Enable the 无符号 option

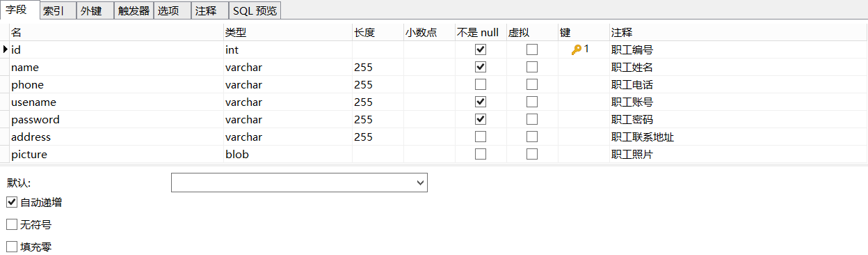point(11,224)
